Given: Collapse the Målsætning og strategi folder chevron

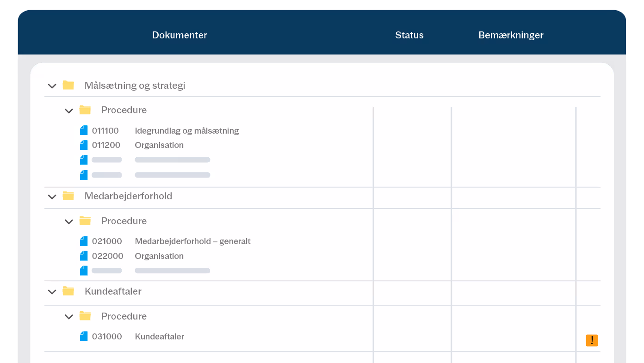Looking at the screenshot, I should (x=52, y=86).
